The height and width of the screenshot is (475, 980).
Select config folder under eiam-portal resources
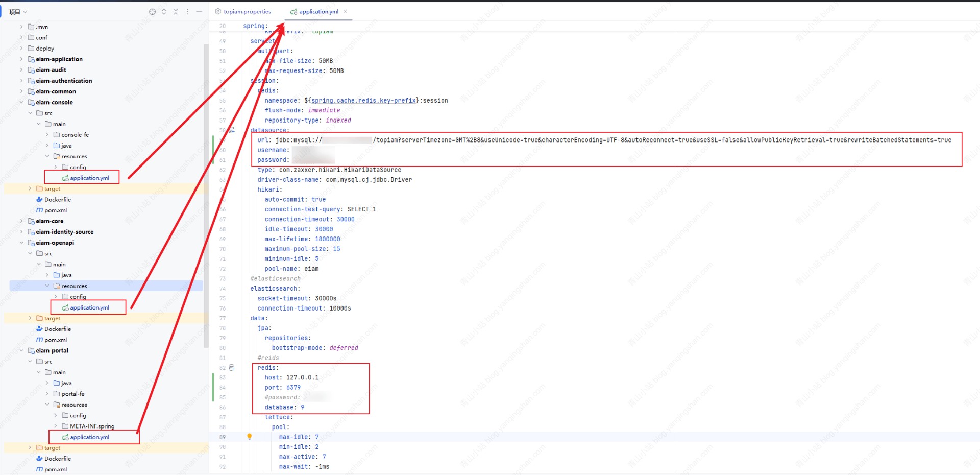[78, 416]
